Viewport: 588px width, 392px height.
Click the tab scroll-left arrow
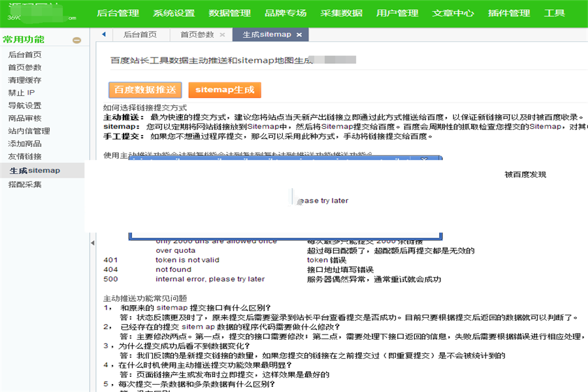pos(104,35)
